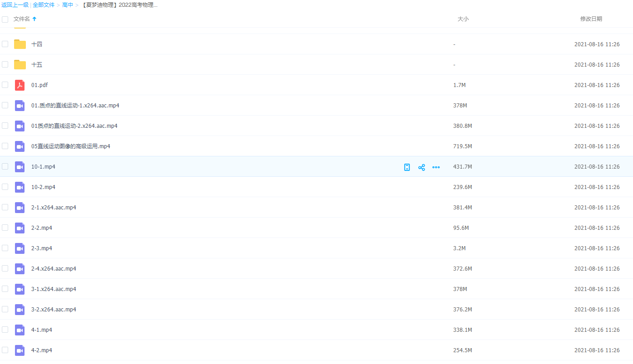Navigate to 高中 in the breadcrumb
Viewport: 633px width, 364px height.
pyautogui.click(x=68, y=5)
